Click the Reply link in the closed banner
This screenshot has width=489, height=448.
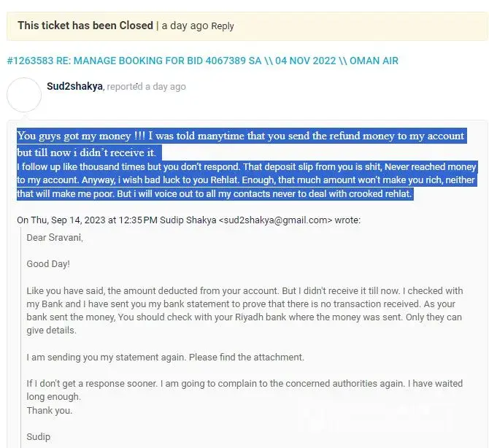223,26
